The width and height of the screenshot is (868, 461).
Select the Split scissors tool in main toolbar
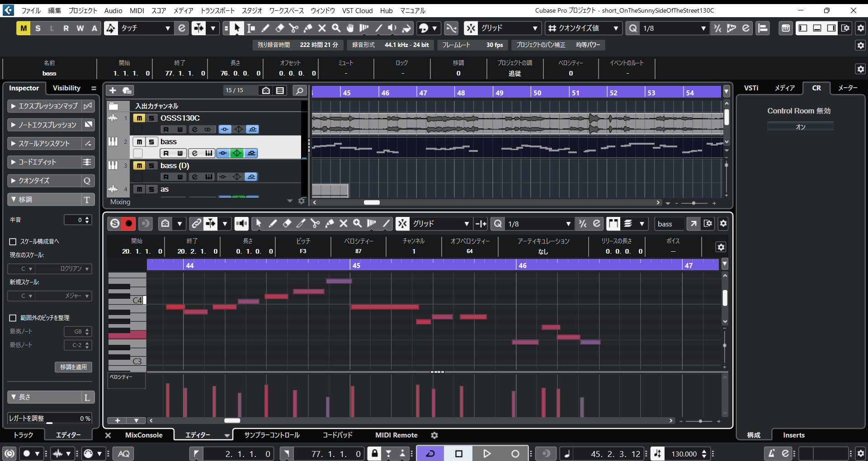pyautogui.click(x=293, y=28)
